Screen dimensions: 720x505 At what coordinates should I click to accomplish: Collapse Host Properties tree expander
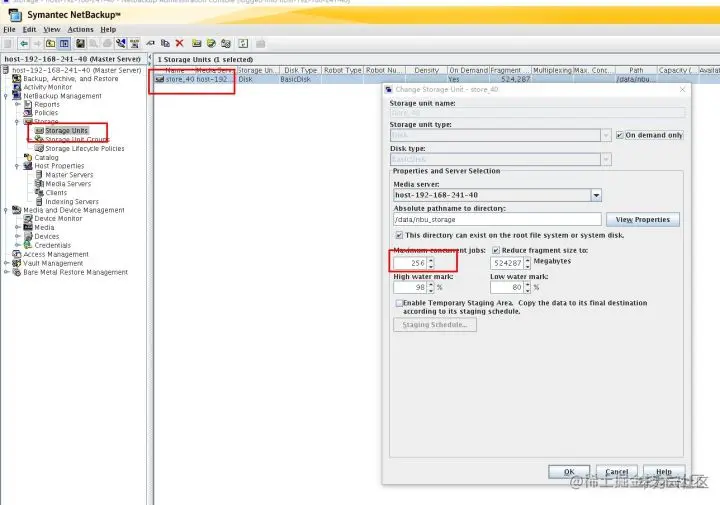click(17, 166)
